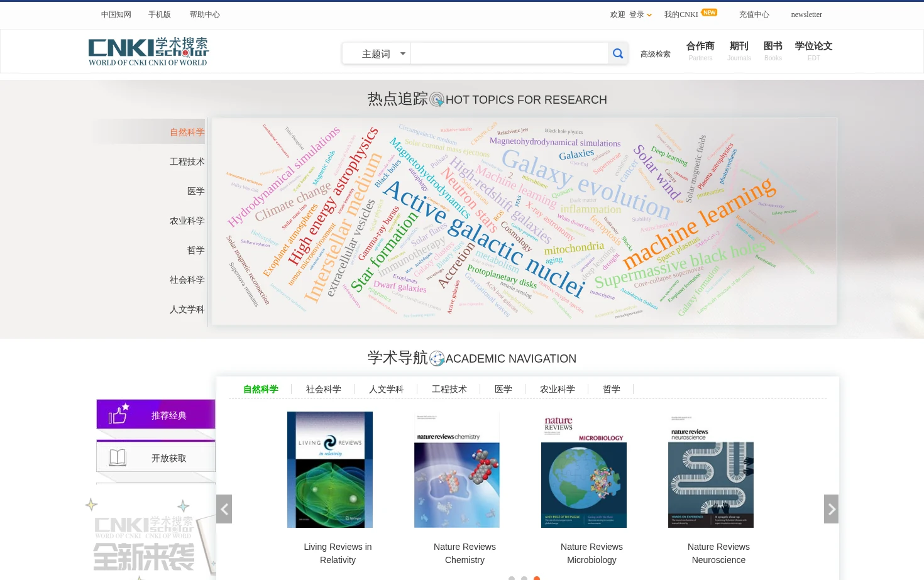
Task: Go to 图书 Books
Action: click(x=773, y=50)
